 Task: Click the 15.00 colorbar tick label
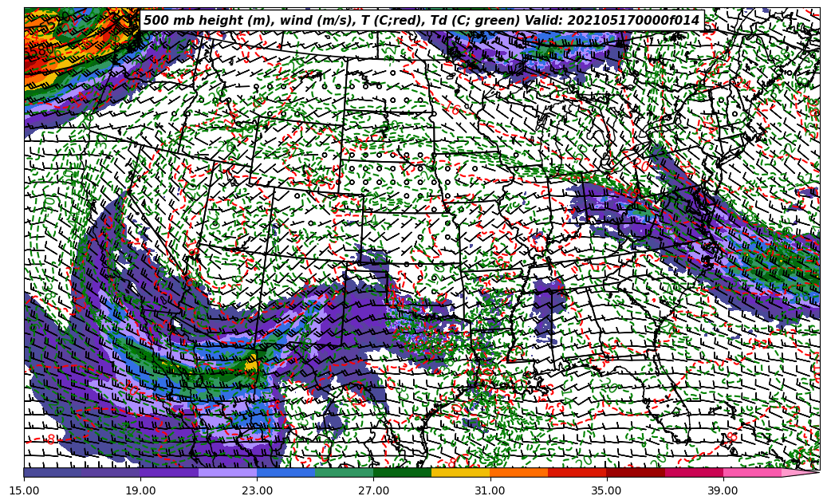[25, 490]
